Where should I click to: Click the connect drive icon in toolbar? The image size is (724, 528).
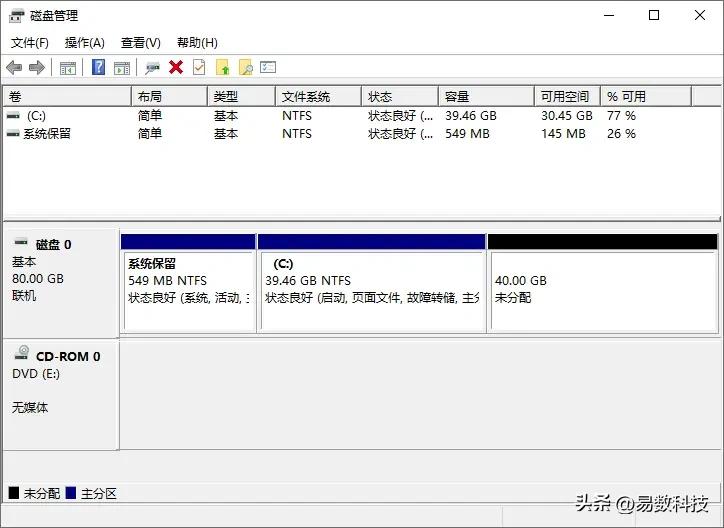tap(152, 68)
